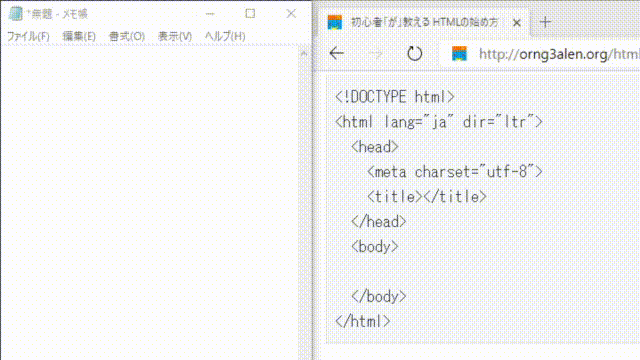Screen dimensions: 640x360
Task: Close the HTMLの始め方 browser tab
Action: 516,23
